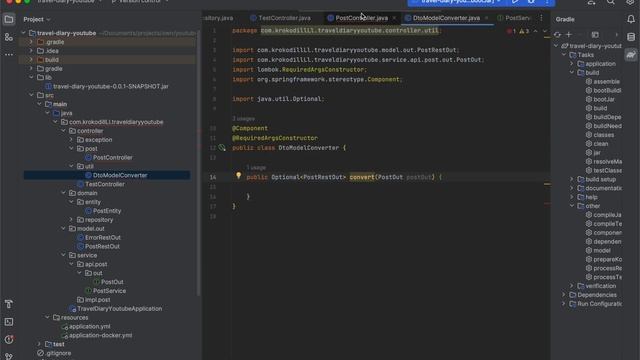Open application.yml file
This screenshot has width=640, height=360.
pos(86,327)
